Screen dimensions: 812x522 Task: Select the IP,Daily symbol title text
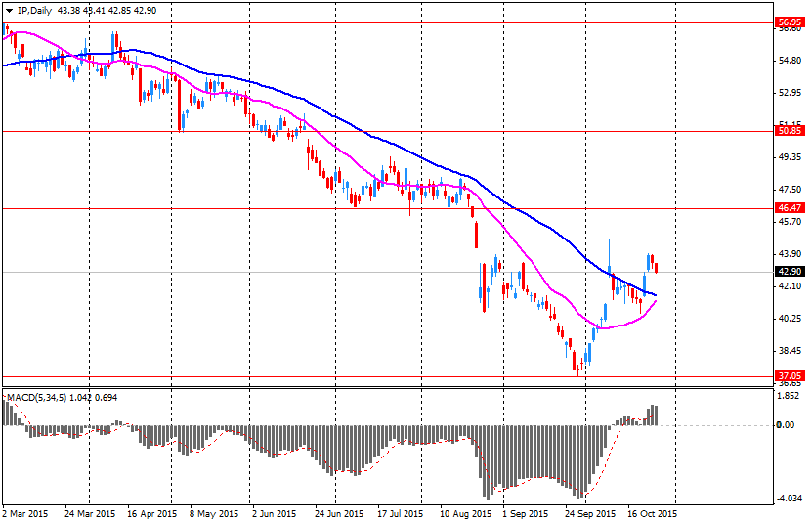pos(35,11)
